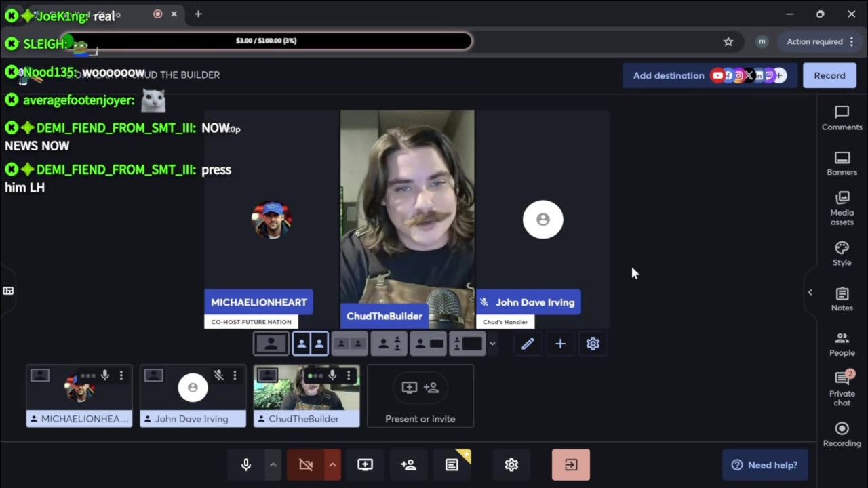Toggle your microphone in bottom toolbar
Viewport: 868px width, 488px height.
pos(246,465)
